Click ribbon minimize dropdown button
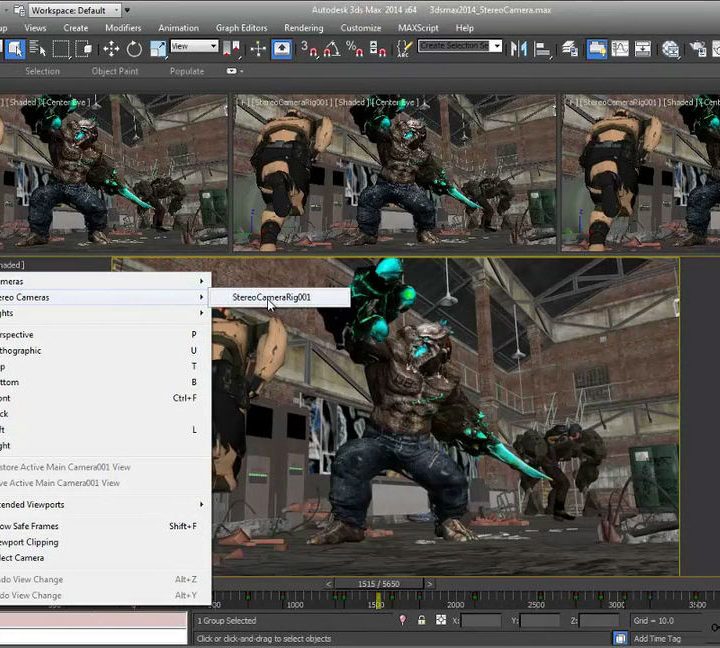The width and height of the screenshot is (720, 648). pos(234,71)
